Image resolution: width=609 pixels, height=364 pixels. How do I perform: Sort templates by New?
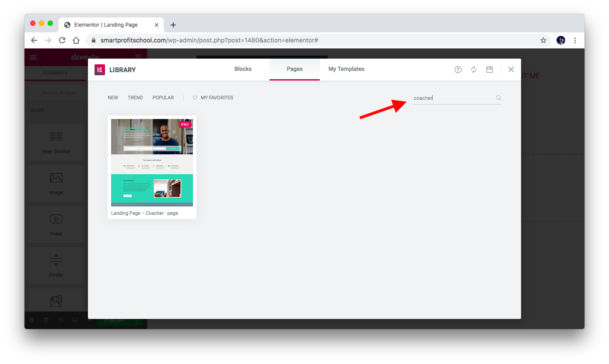[x=113, y=98]
